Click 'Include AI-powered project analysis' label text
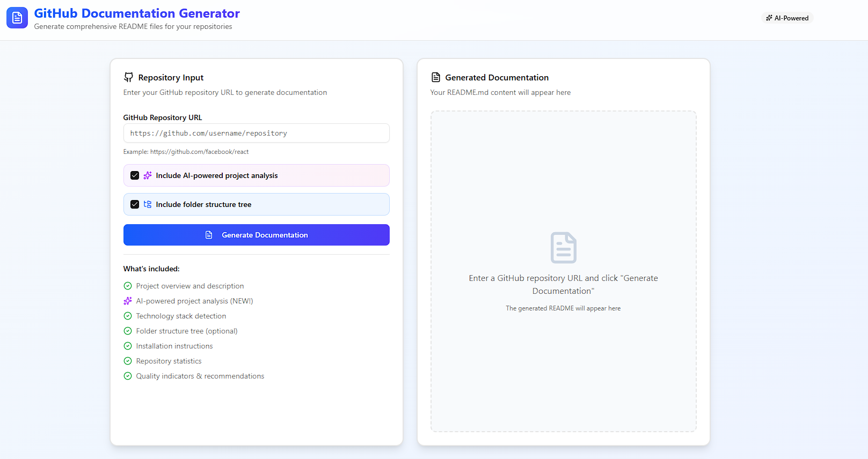 pyautogui.click(x=217, y=175)
